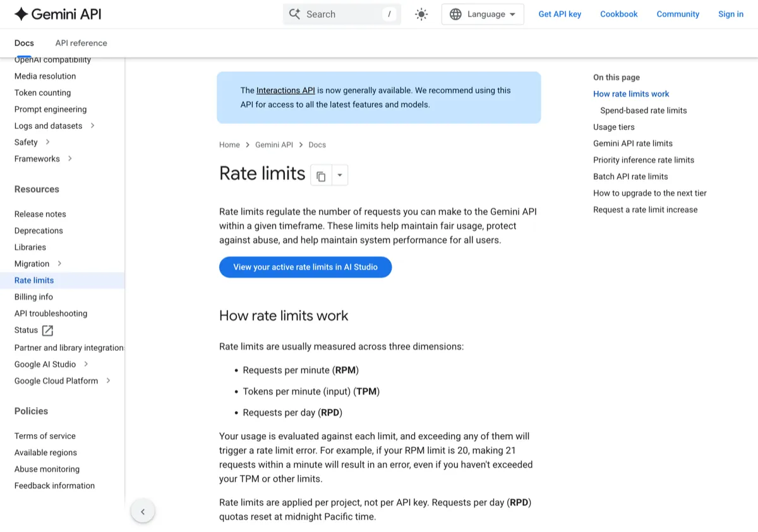
Task: Open Partner and library integrations
Action: [69, 348]
